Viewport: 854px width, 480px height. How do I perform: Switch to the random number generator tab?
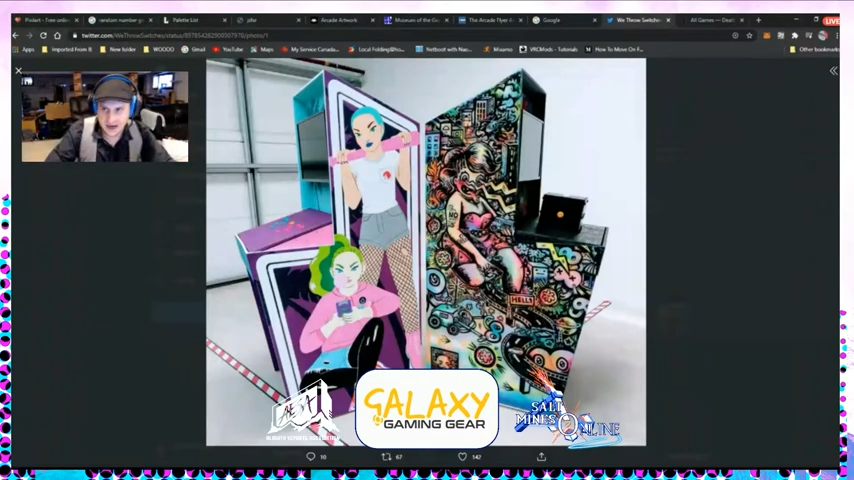click(x=121, y=20)
